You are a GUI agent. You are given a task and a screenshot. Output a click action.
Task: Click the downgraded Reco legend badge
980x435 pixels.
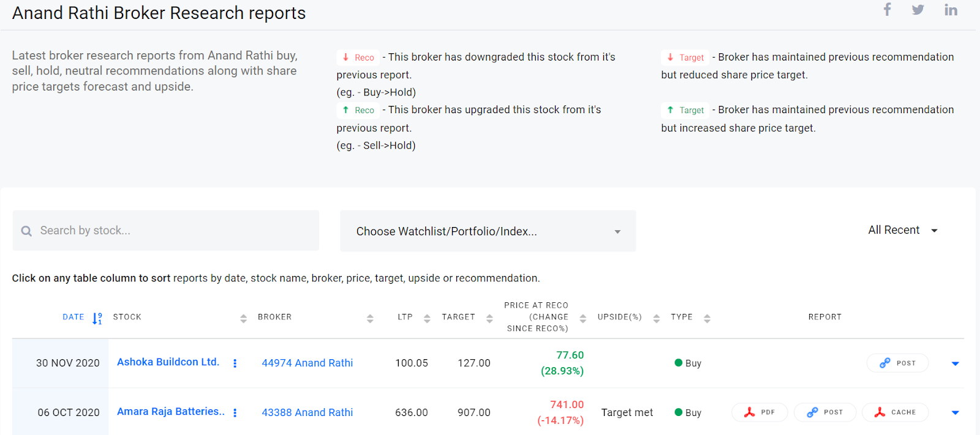(358, 58)
